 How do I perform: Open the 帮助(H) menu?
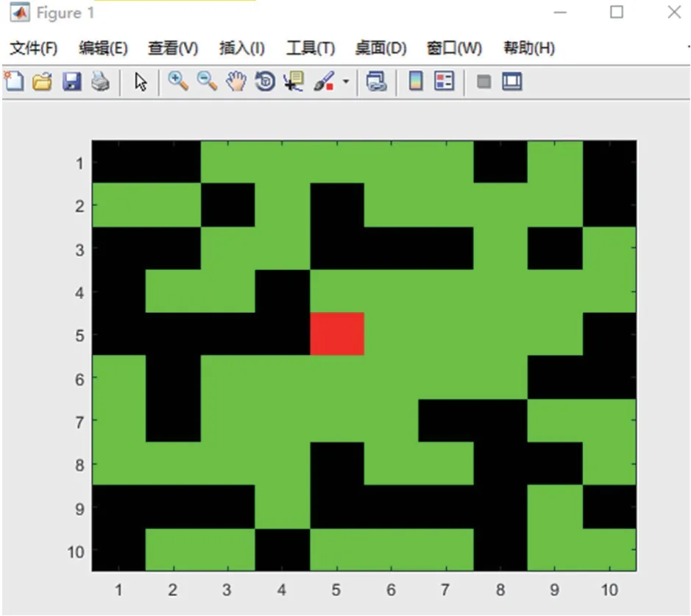click(x=529, y=48)
